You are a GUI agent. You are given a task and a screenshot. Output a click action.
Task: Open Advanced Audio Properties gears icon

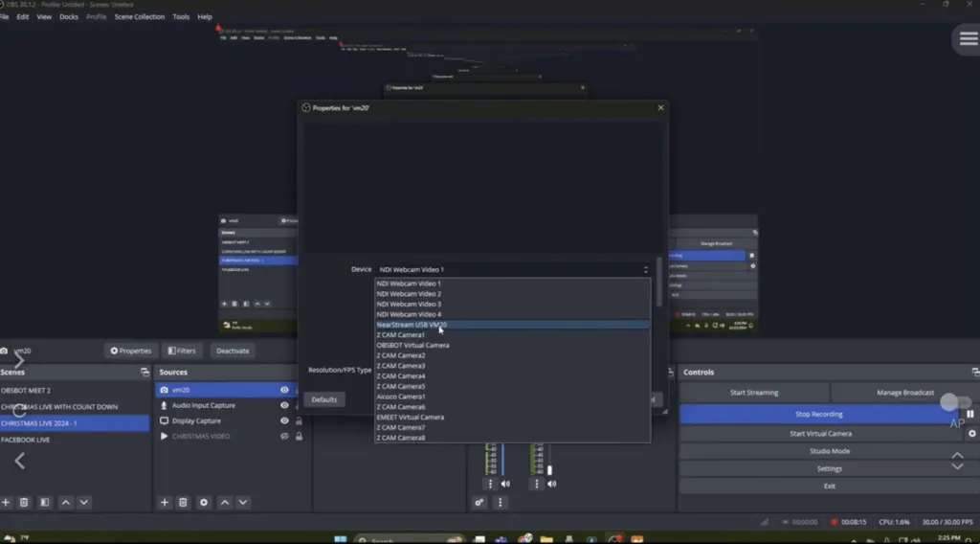click(x=479, y=502)
